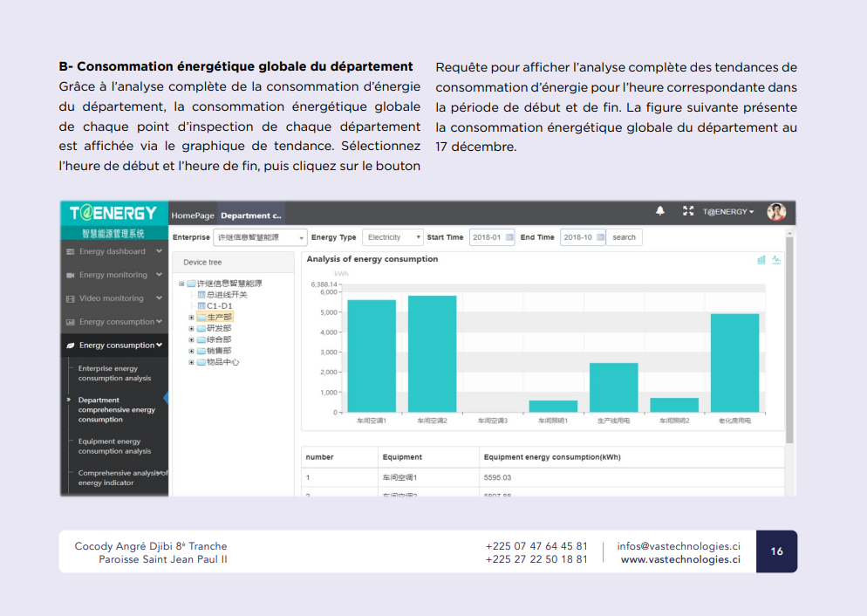
Task: Click the 销售部 folder icon
Action: (x=201, y=351)
